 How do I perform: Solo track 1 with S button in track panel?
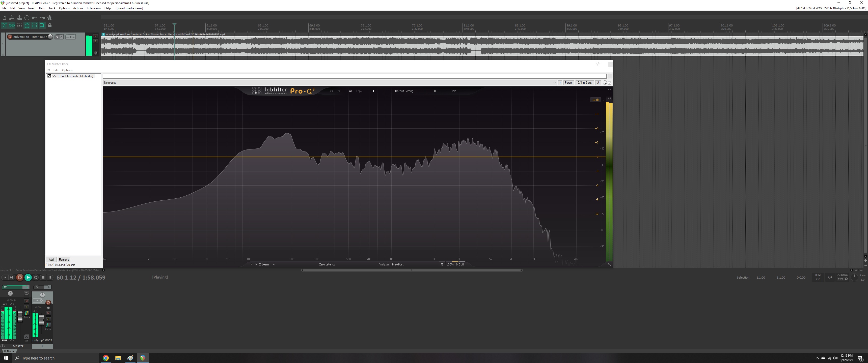[x=95, y=41]
